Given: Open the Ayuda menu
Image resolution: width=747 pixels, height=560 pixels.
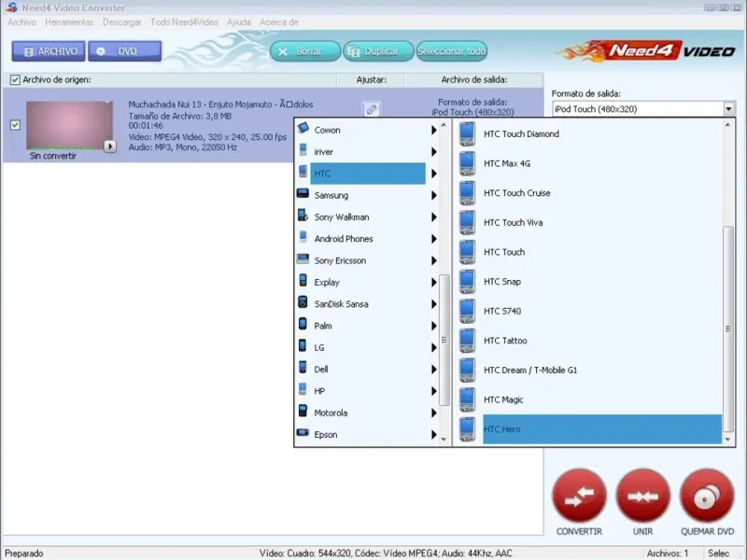Looking at the screenshot, I should [x=239, y=21].
